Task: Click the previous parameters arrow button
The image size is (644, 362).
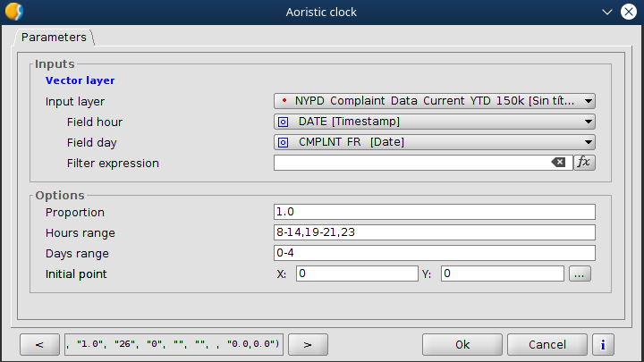Action: click(39, 344)
